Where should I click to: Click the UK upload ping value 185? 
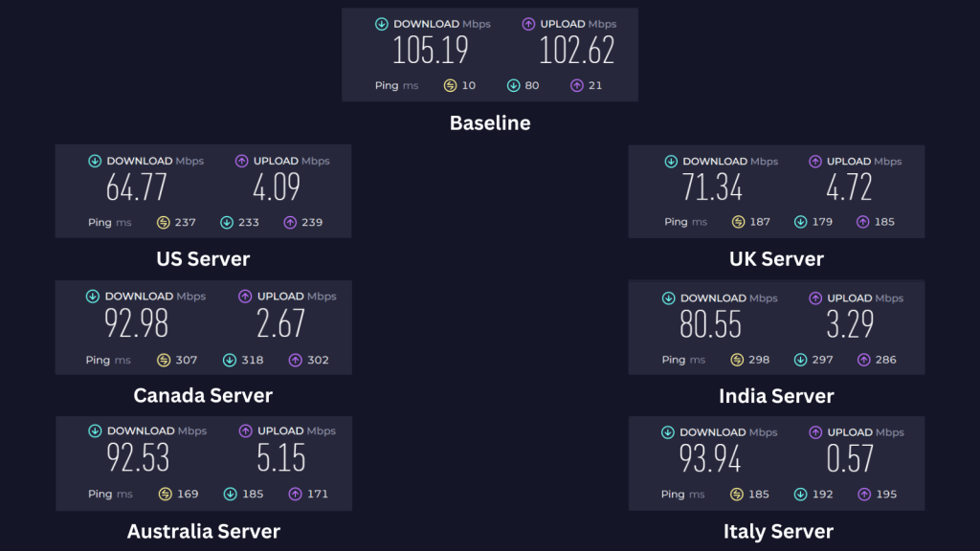(884, 222)
